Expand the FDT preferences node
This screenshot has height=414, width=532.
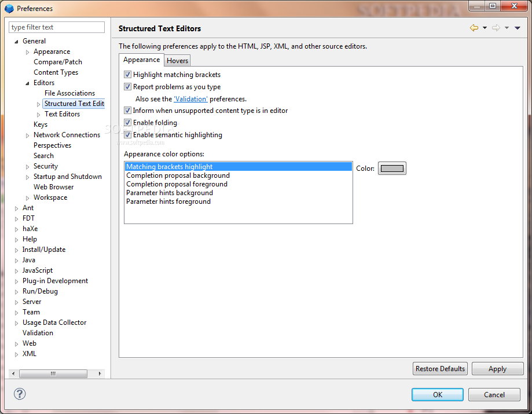pyautogui.click(x=16, y=219)
